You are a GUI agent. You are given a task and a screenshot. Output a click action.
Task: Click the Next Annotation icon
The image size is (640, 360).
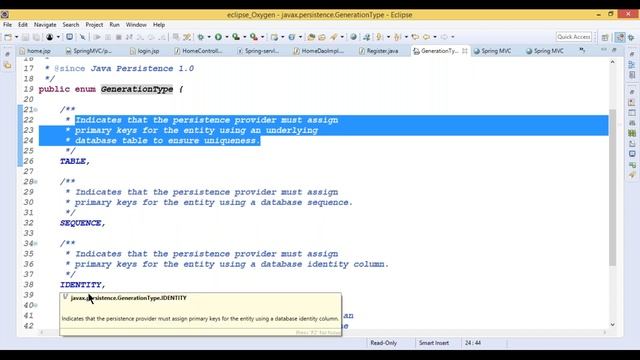(380, 37)
